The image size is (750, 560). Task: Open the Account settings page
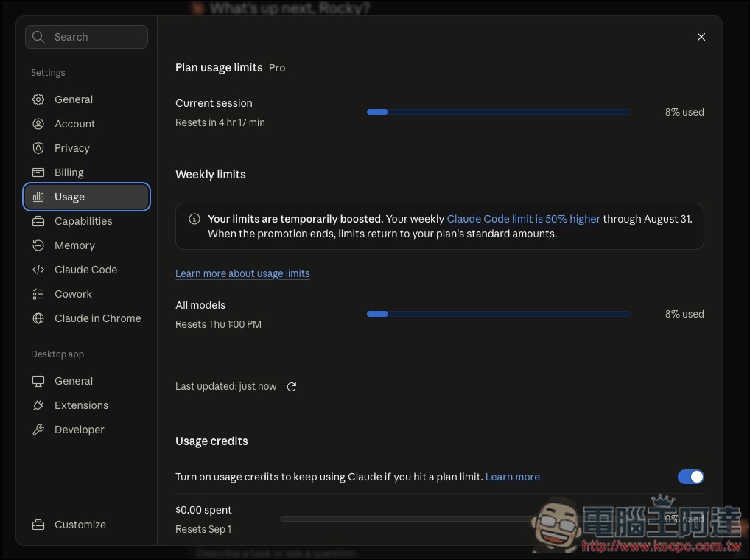(87, 124)
